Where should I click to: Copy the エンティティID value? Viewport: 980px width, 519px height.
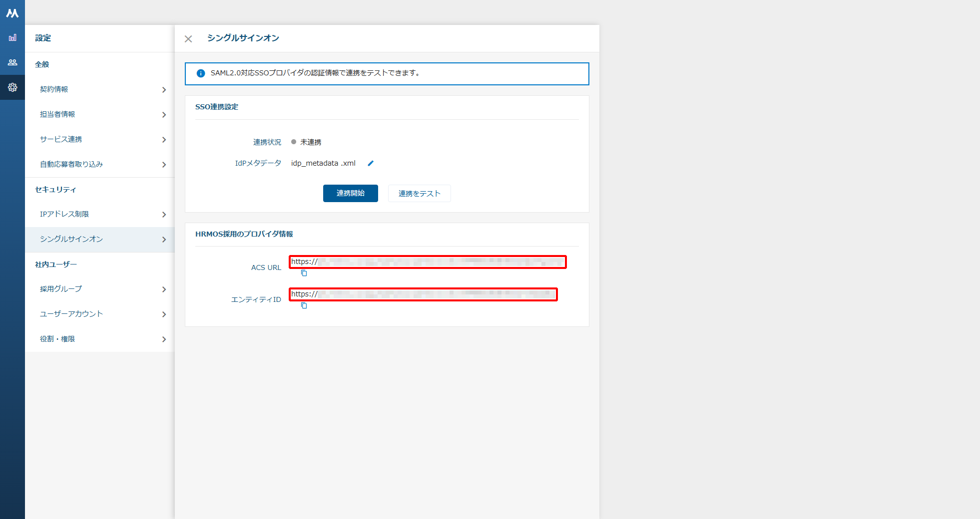(304, 305)
